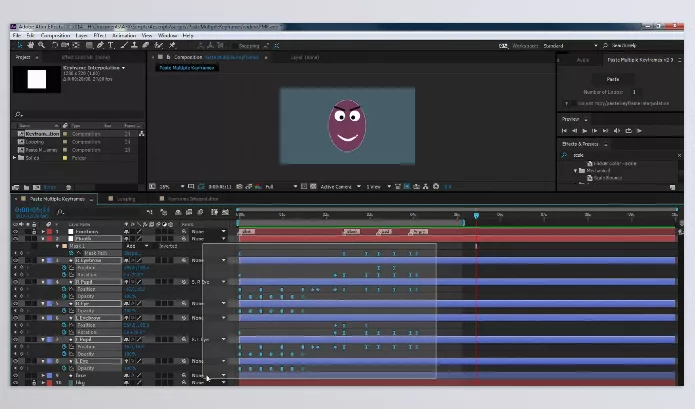
Task: Open the Animation menu
Action: click(124, 35)
